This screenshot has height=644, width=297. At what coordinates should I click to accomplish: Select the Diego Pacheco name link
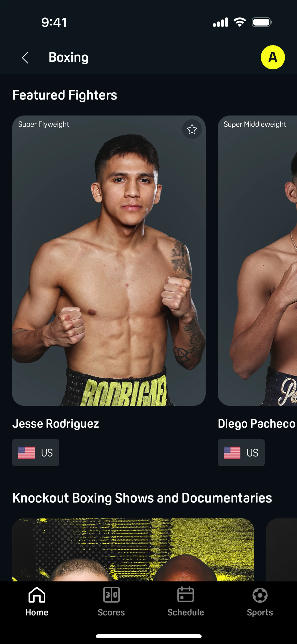pos(256,424)
